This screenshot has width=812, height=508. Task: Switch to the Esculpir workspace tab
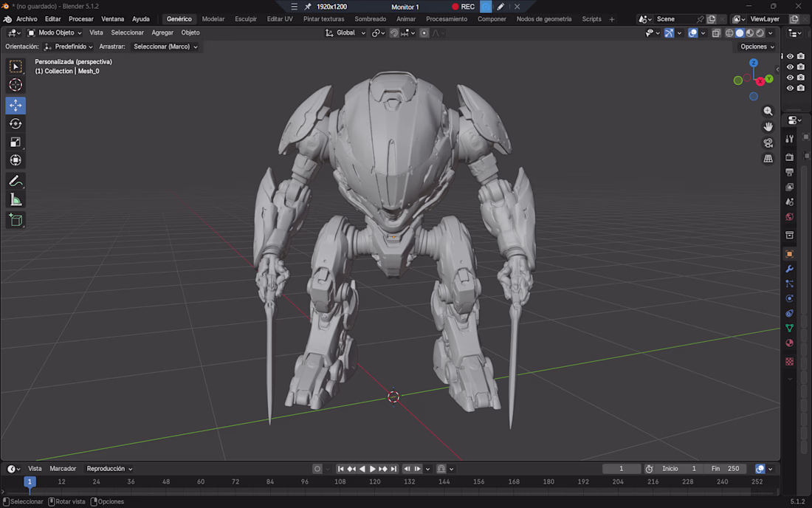click(246, 19)
